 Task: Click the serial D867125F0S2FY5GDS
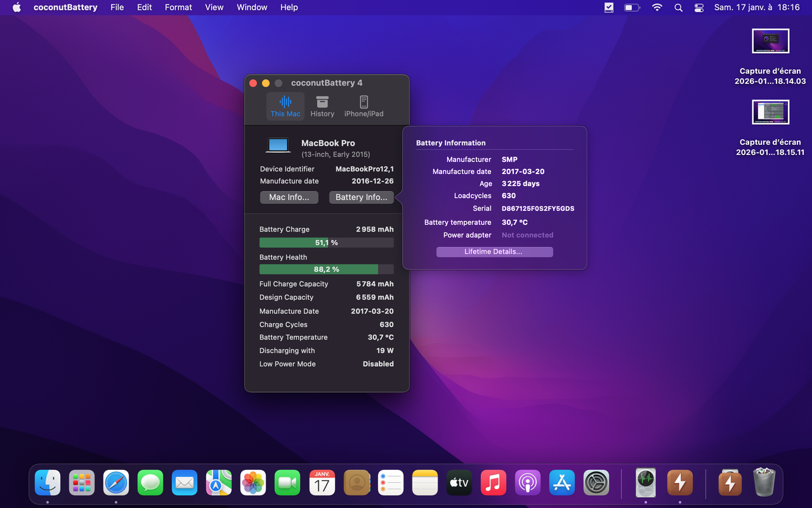(x=538, y=208)
